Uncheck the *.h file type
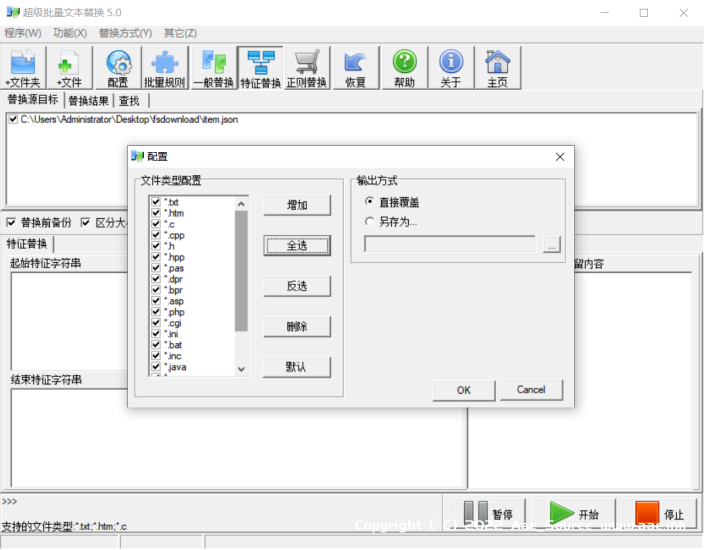 tap(156, 246)
